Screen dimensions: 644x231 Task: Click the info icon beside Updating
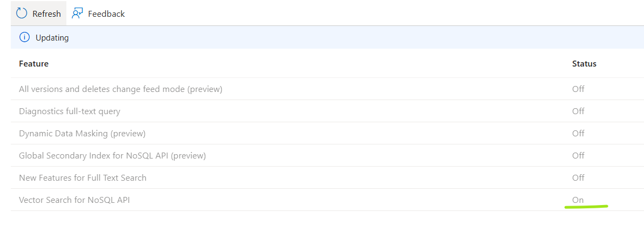(x=25, y=37)
